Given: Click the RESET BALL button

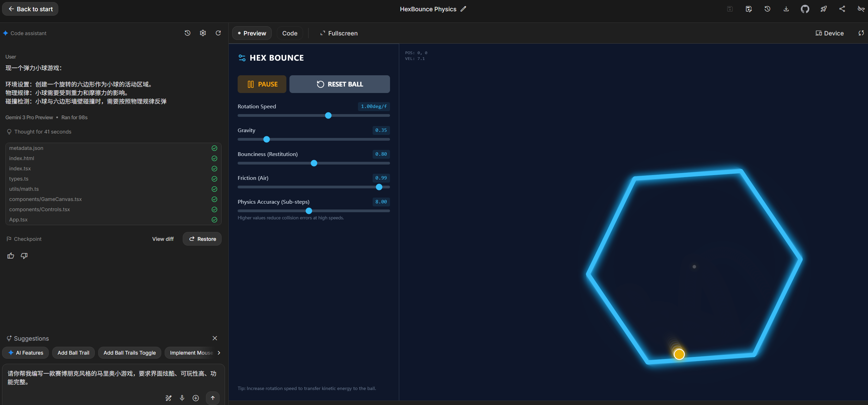Looking at the screenshot, I should 340,84.
